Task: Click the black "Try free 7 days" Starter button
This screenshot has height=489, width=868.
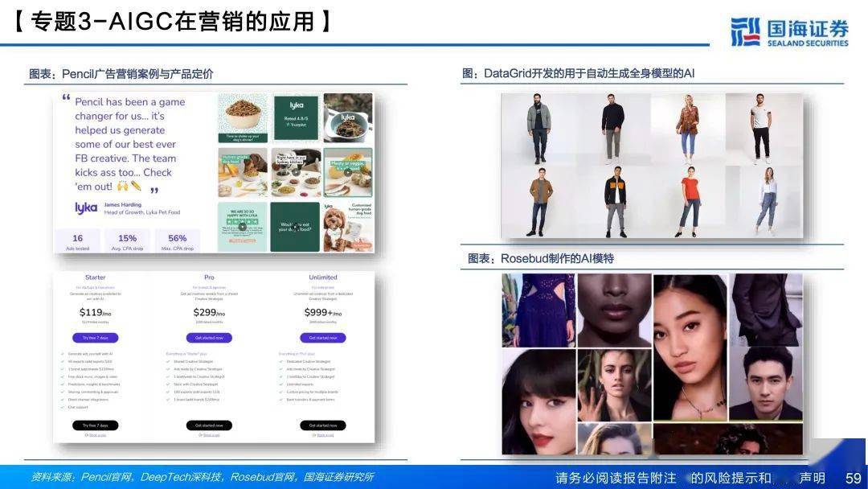Action: [95, 425]
